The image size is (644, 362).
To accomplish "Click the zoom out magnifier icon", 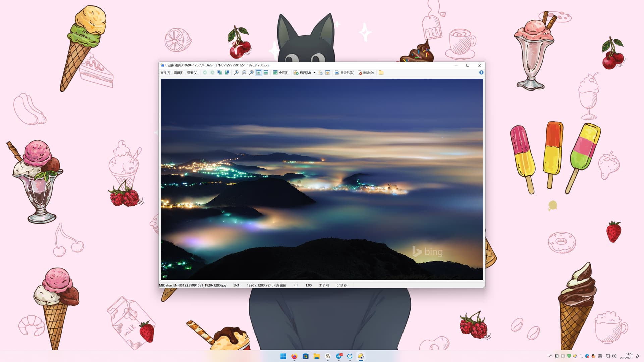I will [244, 73].
